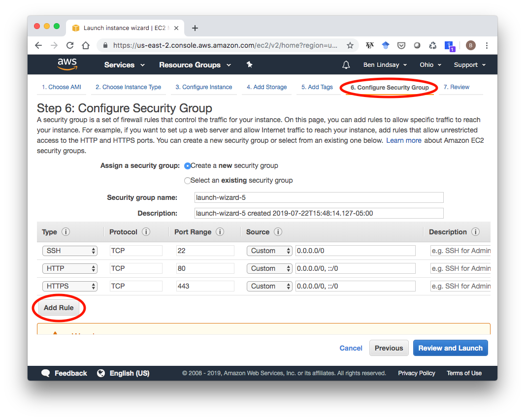Show info for the Protocol column
525x420 pixels.
pyautogui.click(x=146, y=231)
